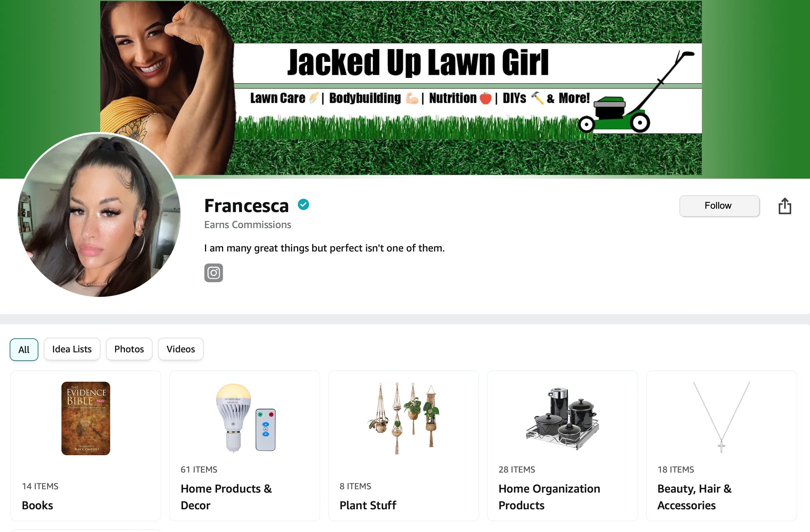
Task: Switch to the Idea Lists tab
Action: coord(72,349)
